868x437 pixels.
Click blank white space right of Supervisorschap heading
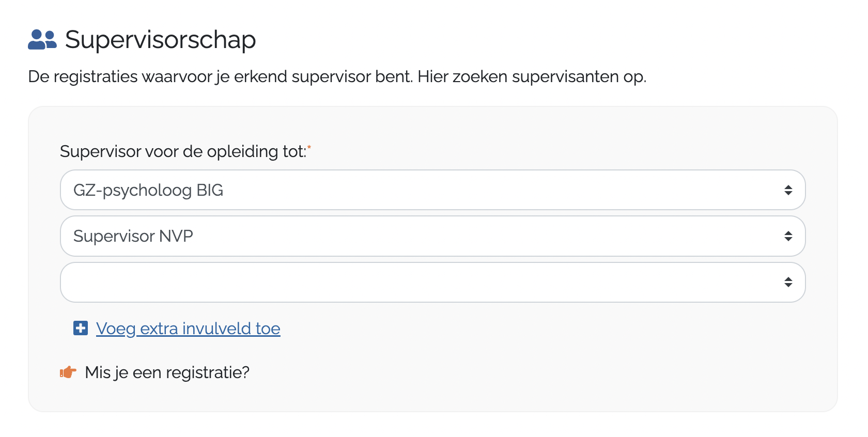click(x=517, y=40)
